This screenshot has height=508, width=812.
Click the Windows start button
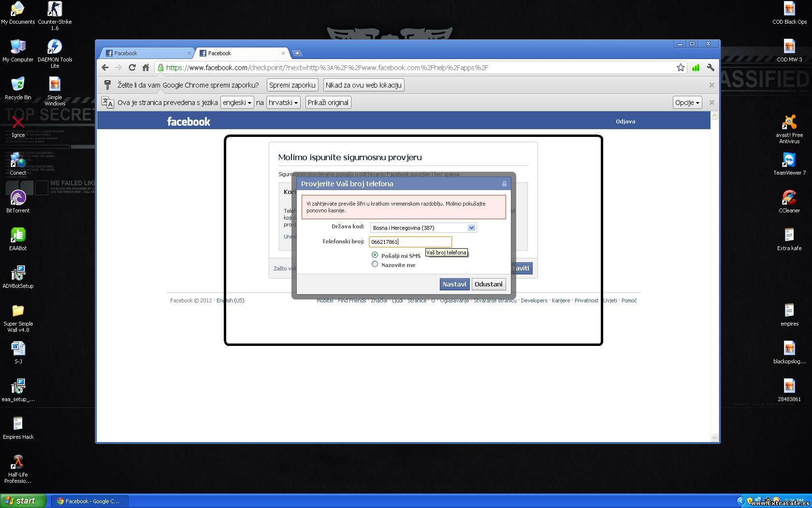(23, 501)
